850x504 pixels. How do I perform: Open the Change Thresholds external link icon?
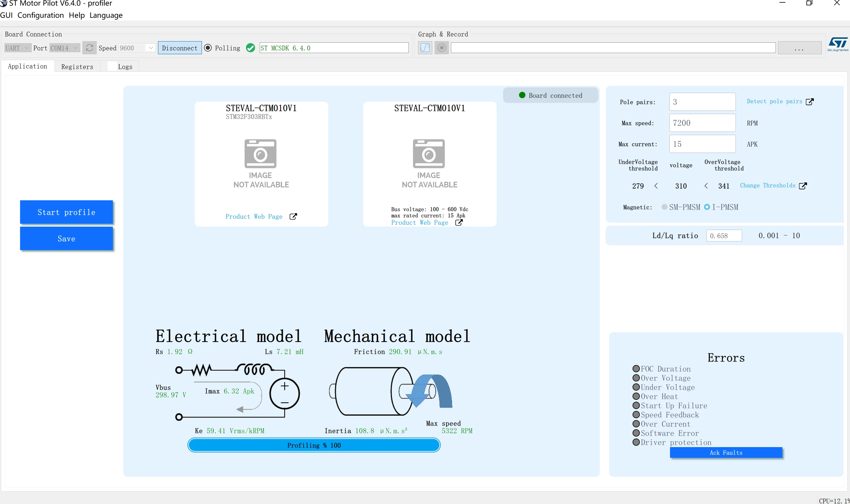[x=803, y=186]
